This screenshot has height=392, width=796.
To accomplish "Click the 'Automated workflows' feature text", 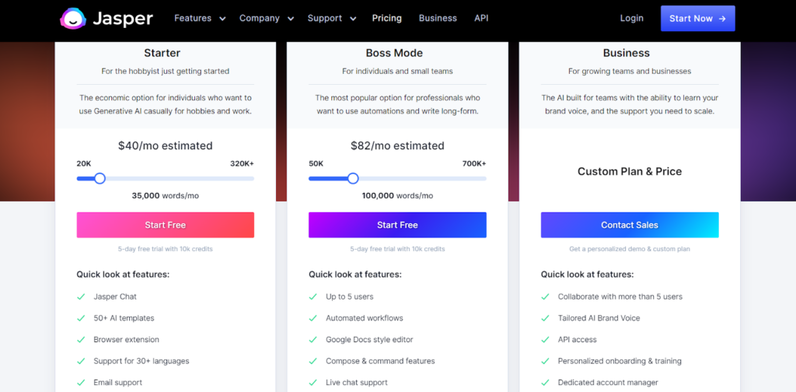I will tap(364, 318).
